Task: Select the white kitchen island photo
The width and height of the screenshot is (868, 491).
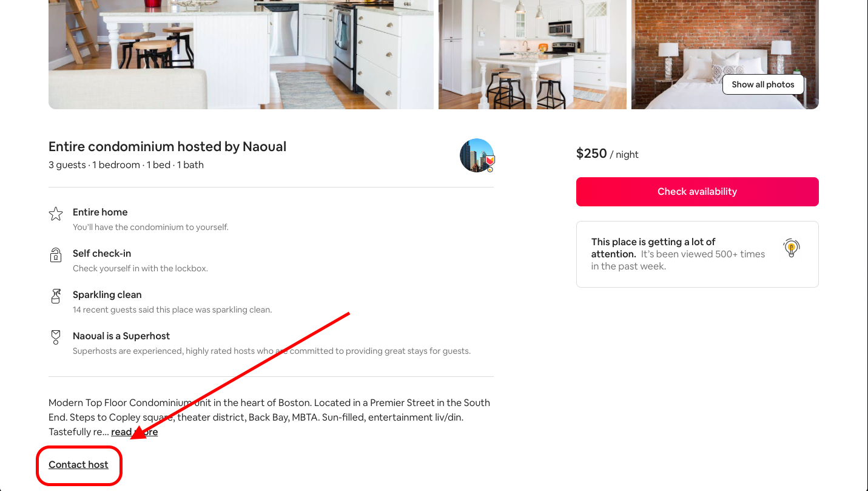Action: 532,55
